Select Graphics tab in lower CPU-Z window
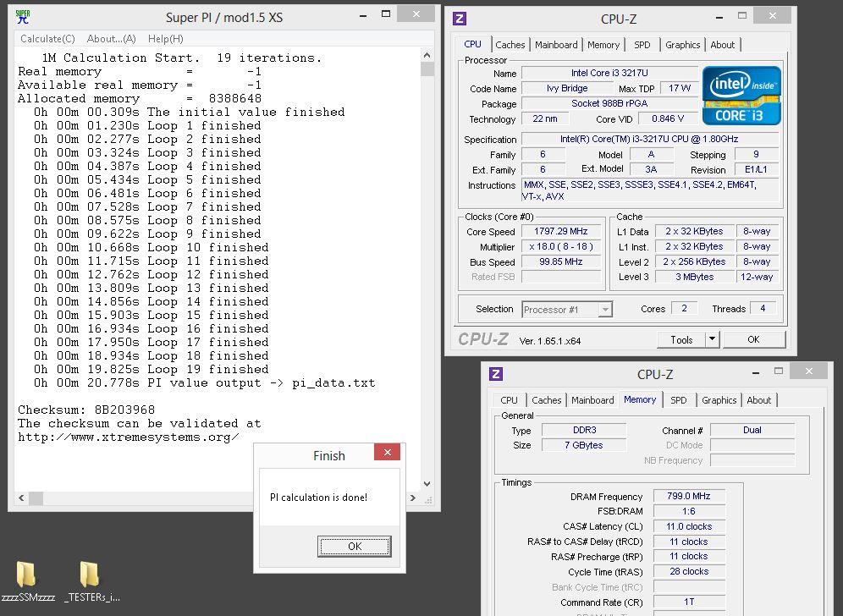The width and height of the screenshot is (843, 616). point(719,400)
